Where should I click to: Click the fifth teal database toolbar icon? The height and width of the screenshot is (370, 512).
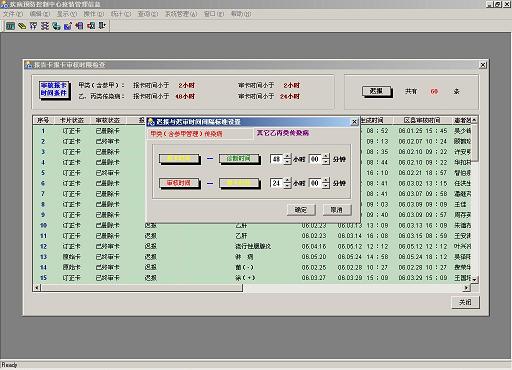tap(56, 26)
